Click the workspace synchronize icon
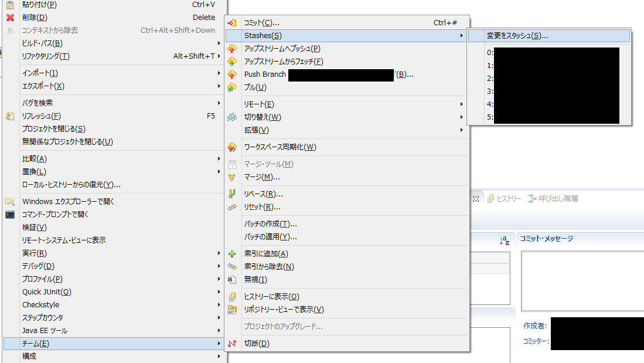 pos(232,147)
